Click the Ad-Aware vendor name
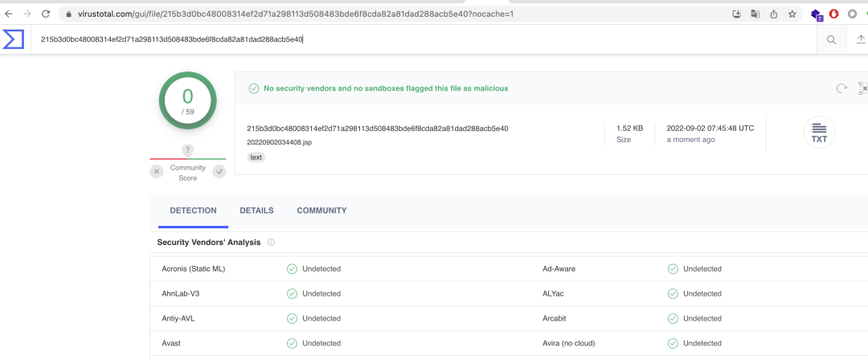Image resolution: width=868 pixels, height=359 pixels. [559, 269]
